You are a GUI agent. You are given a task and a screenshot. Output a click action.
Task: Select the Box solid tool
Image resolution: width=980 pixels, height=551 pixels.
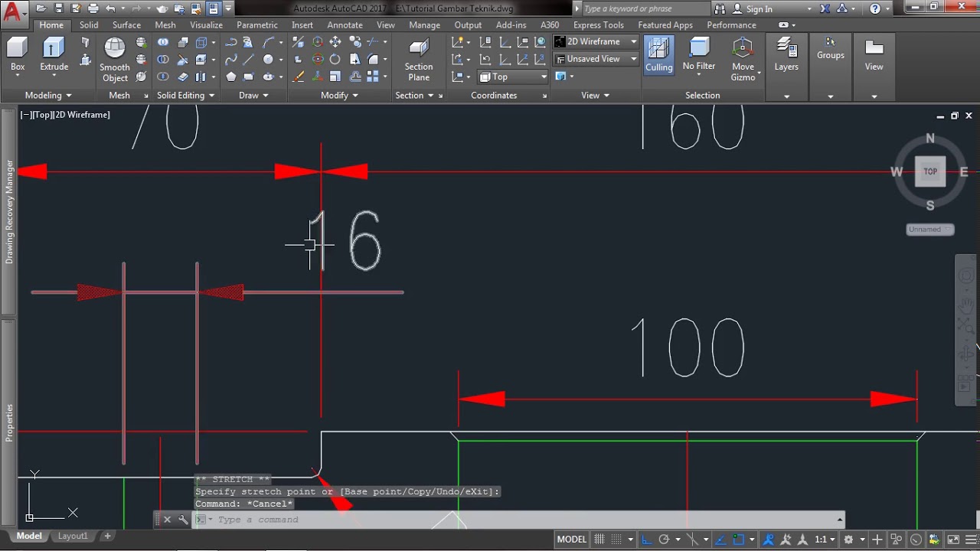pyautogui.click(x=18, y=54)
